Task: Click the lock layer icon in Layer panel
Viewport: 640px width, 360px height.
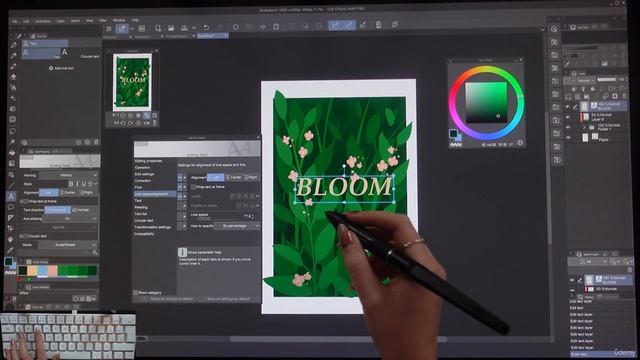Action: tap(593, 89)
